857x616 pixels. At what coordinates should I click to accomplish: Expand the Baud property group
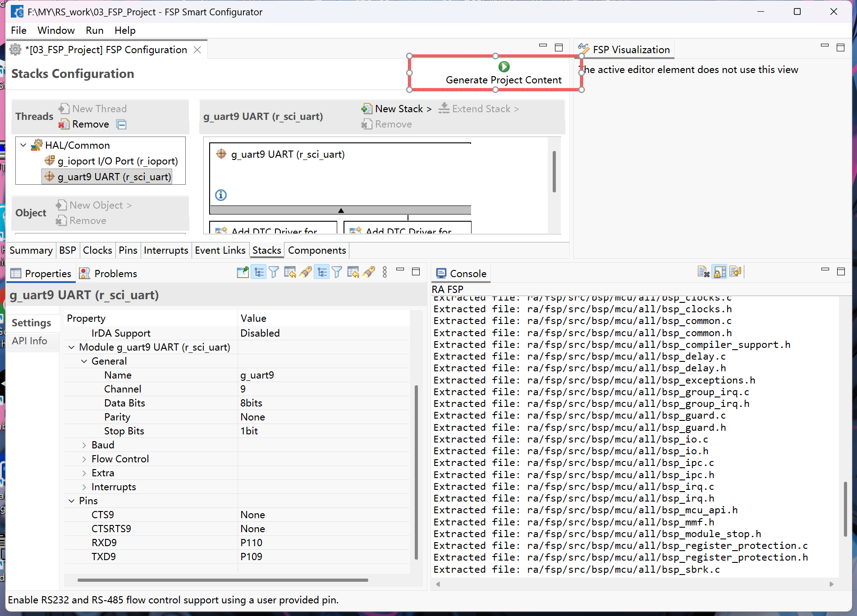pos(84,445)
